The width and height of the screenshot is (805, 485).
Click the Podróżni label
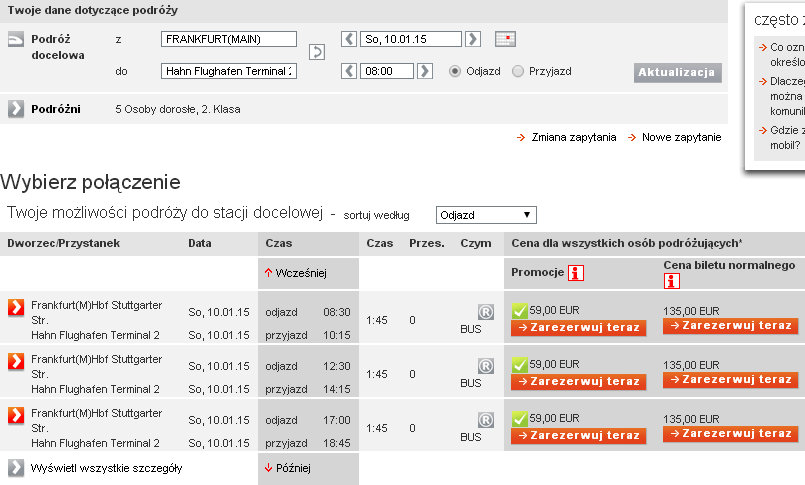56,109
